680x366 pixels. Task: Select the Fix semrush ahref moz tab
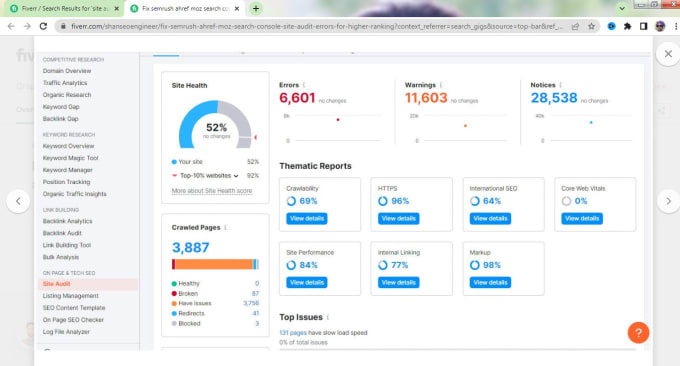tap(186, 9)
